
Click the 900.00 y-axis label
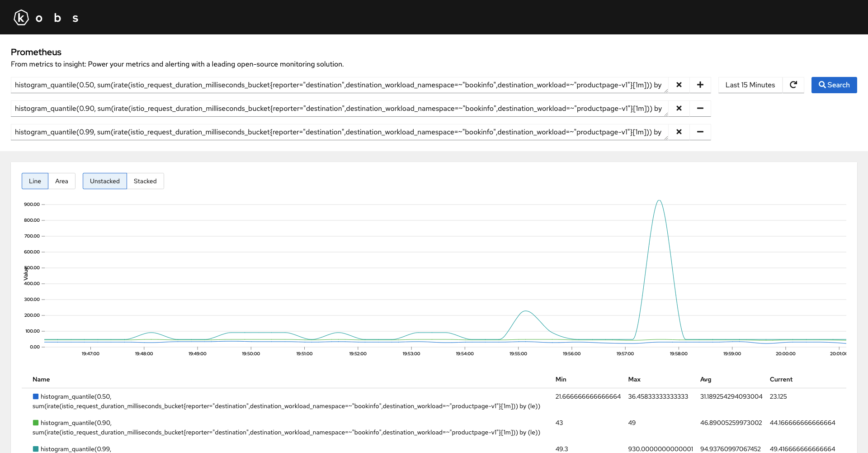point(32,204)
